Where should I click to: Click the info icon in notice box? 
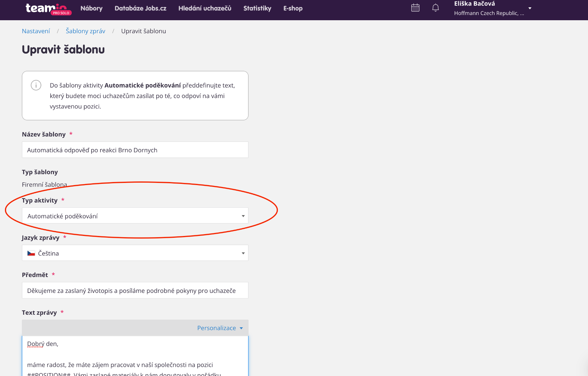coord(36,85)
